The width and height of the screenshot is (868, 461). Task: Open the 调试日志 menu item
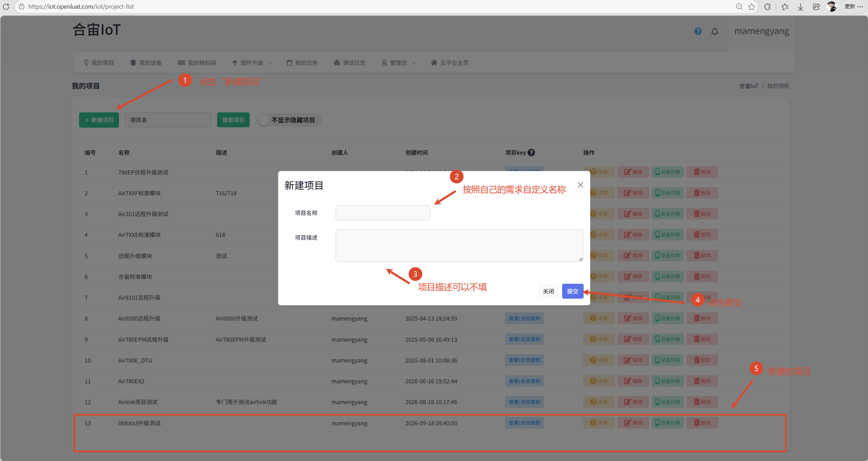point(350,63)
